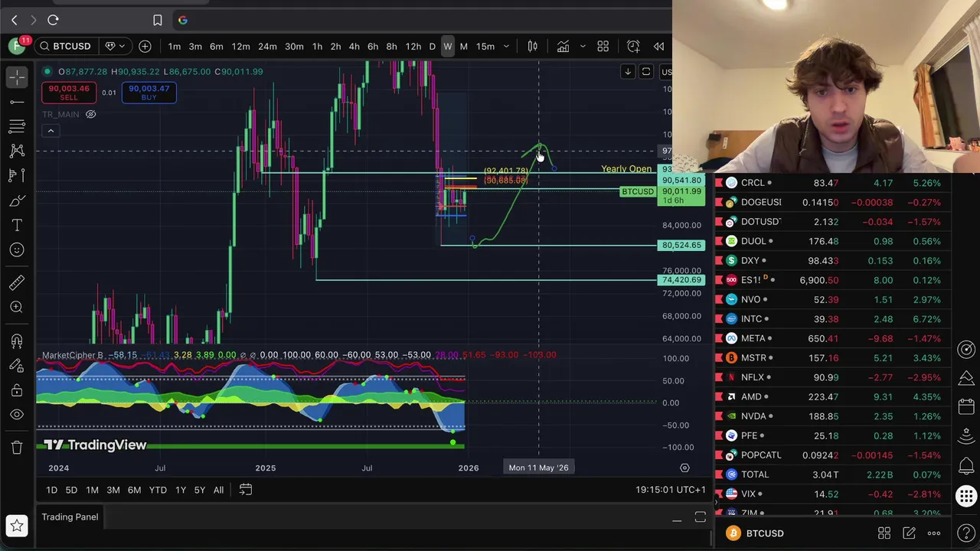Open favorites star toolbar button

coord(17,525)
